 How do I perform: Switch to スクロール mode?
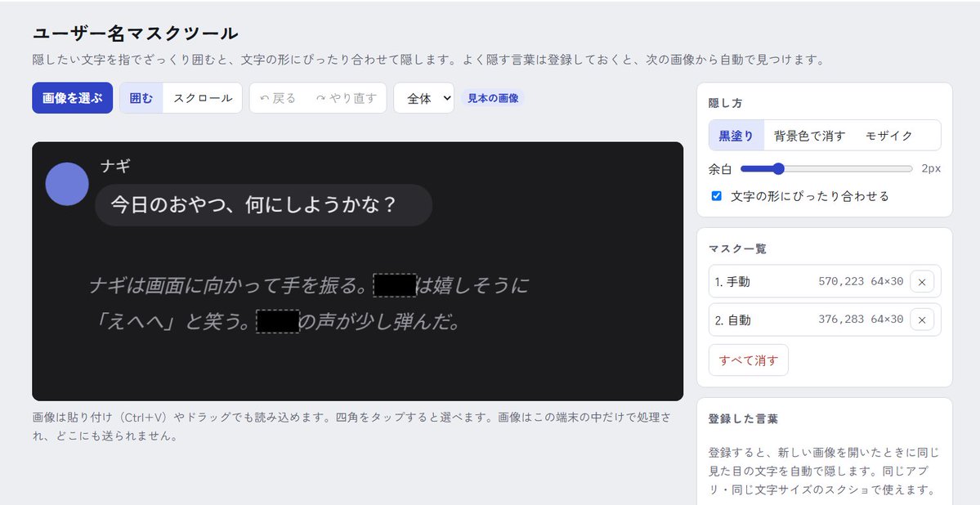[x=203, y=98]
